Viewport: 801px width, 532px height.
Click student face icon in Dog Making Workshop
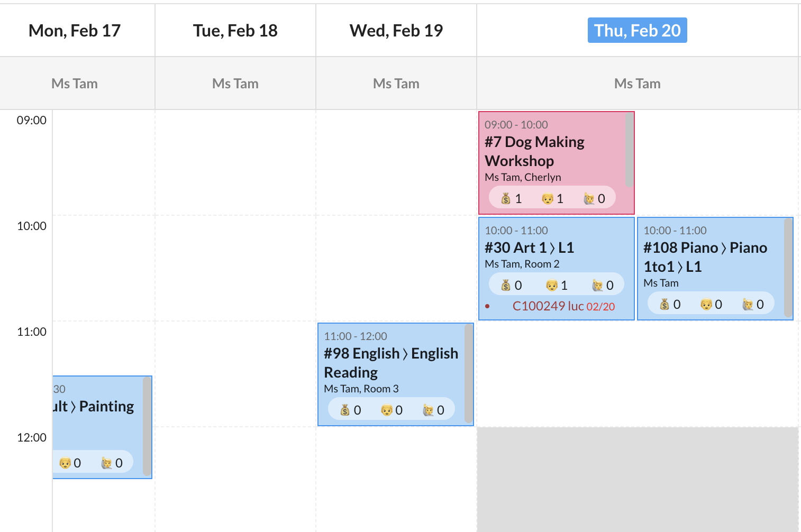coord(548,199)
